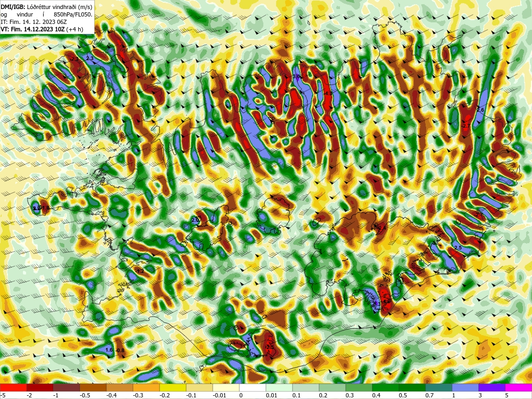The width and height of the screenshot is (532, 399).
Task: Select the medium green 0.3 legend swatch
Action: (359, 387)
